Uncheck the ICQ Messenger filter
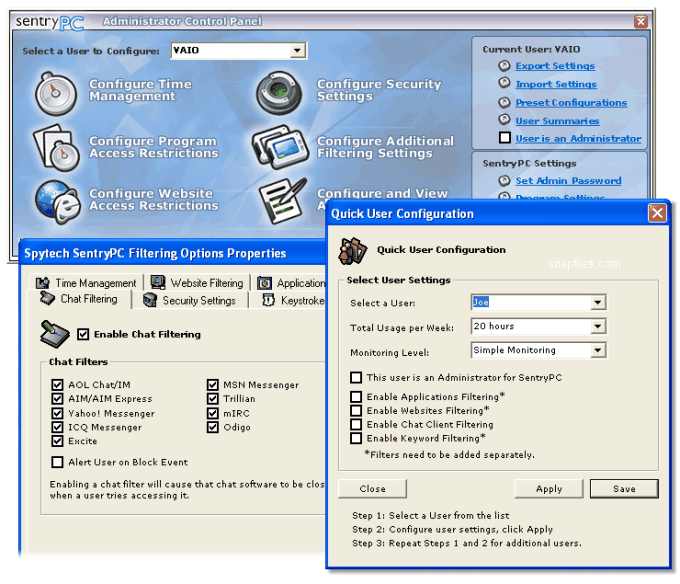This screenshot has height=584, width=680. click(57, 427)
